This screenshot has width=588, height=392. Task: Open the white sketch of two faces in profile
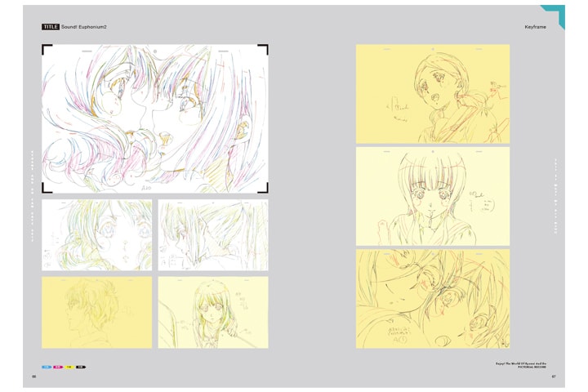tap(212, 235)
